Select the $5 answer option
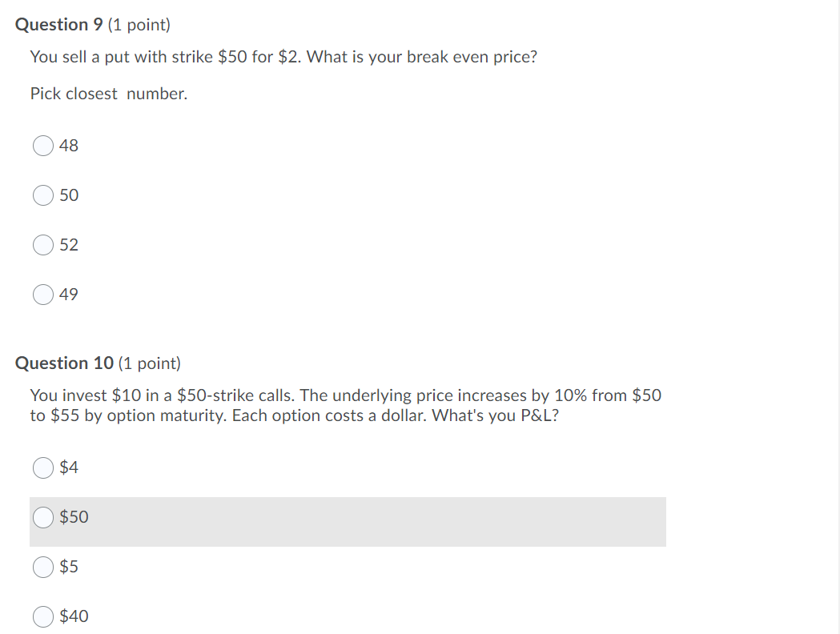Viewport: 840px width, 634px height. tap(42, 567)
